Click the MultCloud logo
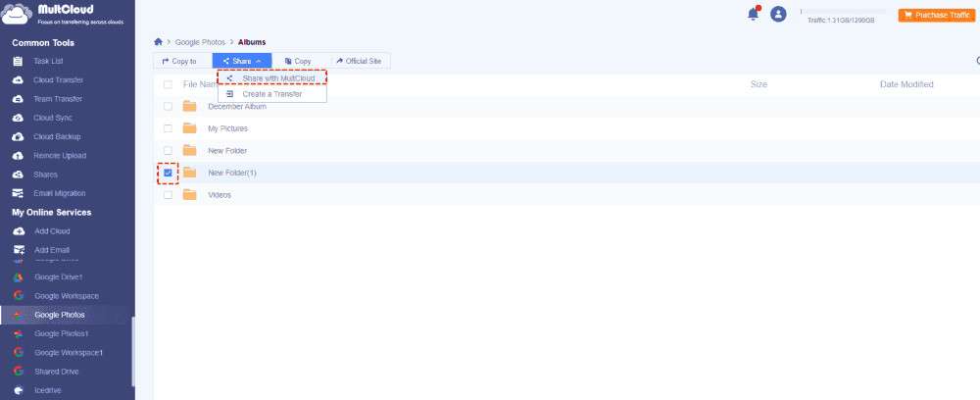 coord(63,15)
